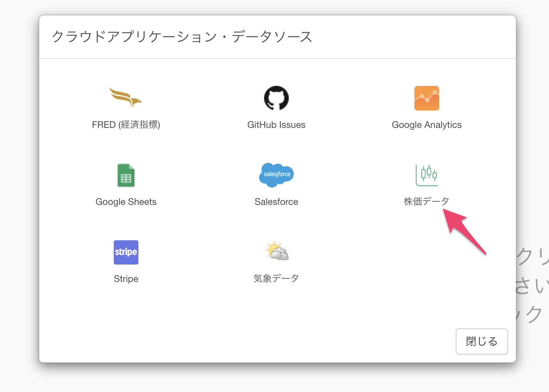Select the 気象データ weather icon

(276, 251)
